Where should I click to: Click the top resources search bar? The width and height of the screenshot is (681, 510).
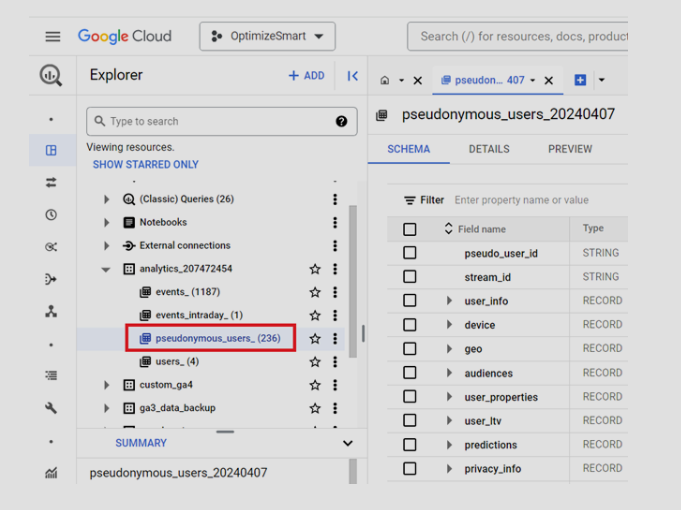[518, 36]
